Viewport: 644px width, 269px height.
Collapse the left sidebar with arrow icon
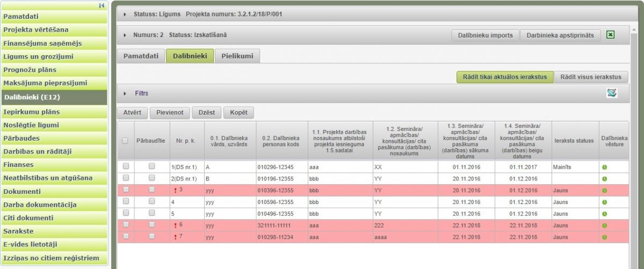pyautogui.click(x=101, y=5)
